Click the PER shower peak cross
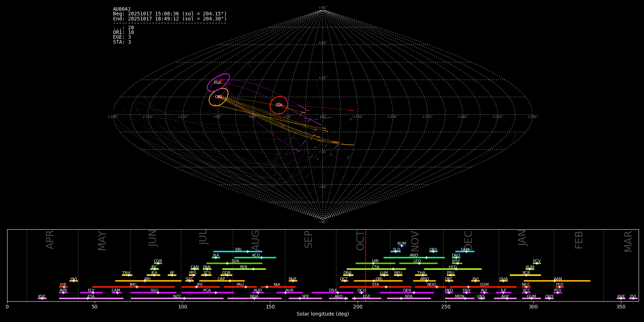The height and width of the screenshot is (322, 644). [x=253, y=269]
